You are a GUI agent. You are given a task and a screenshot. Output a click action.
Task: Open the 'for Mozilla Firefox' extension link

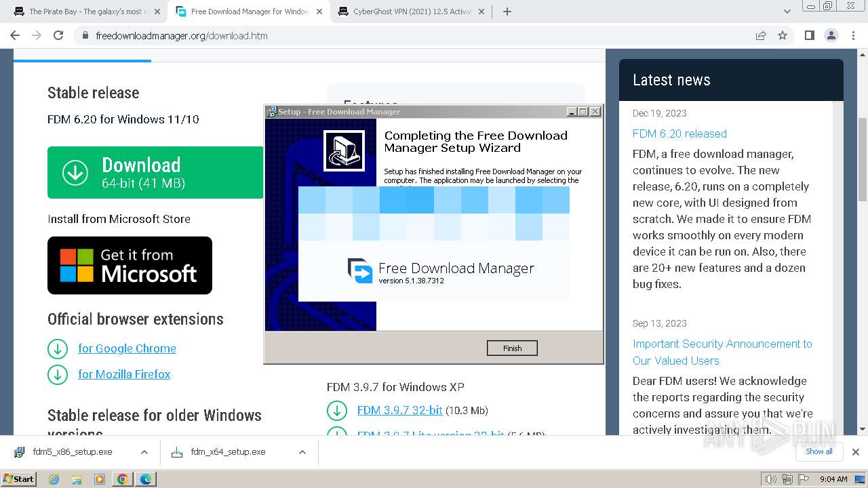(124, 374)
